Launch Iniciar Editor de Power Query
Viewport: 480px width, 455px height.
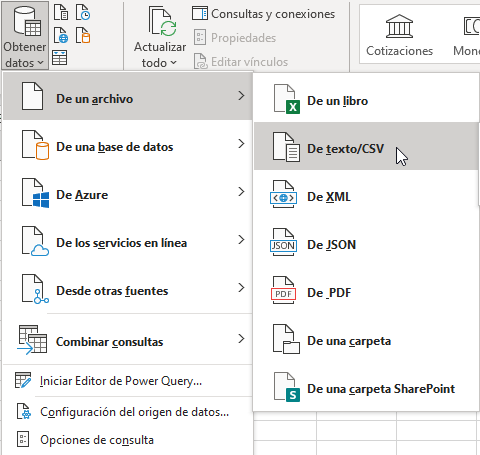coord(128,381)
